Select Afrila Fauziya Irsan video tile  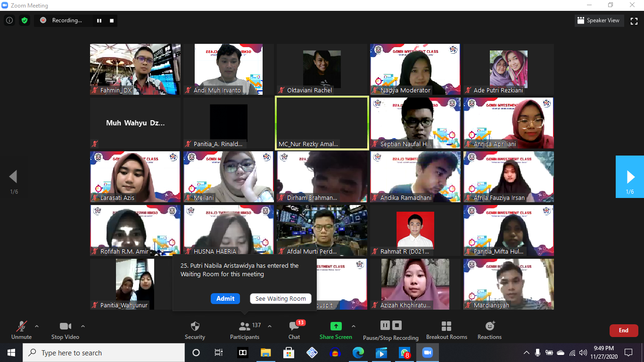point(509,177)
